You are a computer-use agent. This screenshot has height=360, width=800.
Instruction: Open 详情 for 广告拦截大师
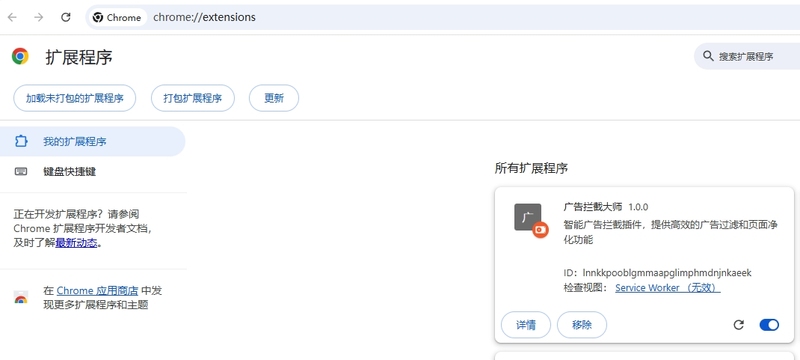(526, 325)
